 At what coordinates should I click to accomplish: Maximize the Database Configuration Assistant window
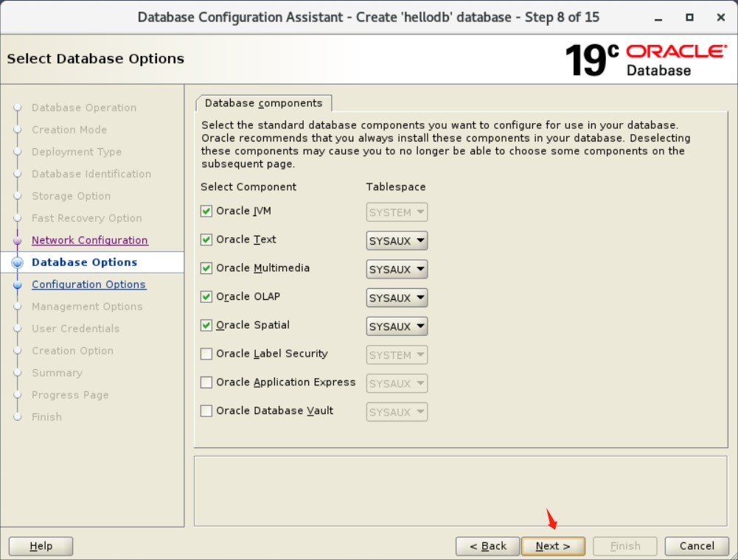pyautogui.click(x=689, y=18)
